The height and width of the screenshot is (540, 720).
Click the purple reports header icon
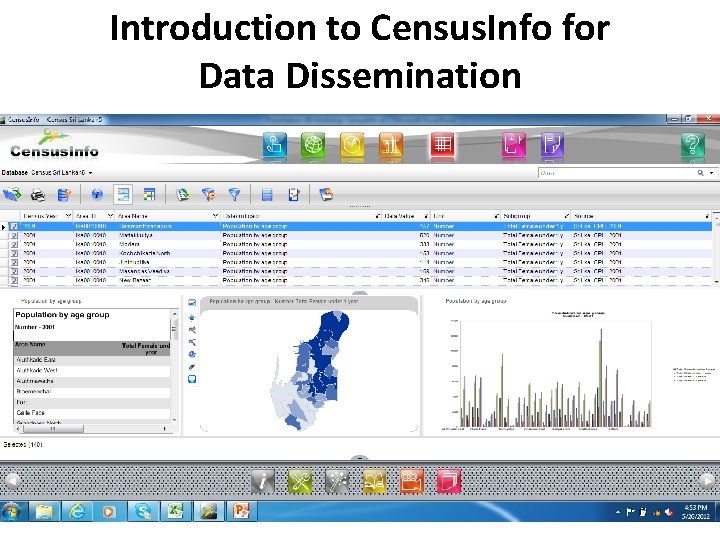click(552, 144)
